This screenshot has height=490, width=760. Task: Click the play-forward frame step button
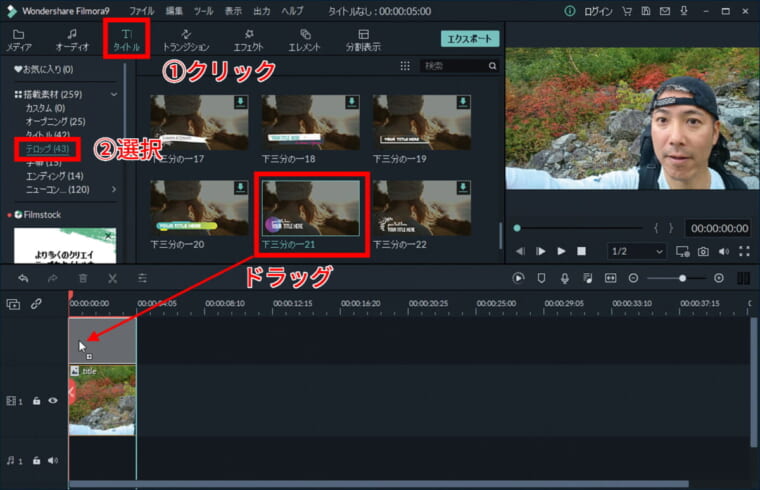click(x=540, y=251)
